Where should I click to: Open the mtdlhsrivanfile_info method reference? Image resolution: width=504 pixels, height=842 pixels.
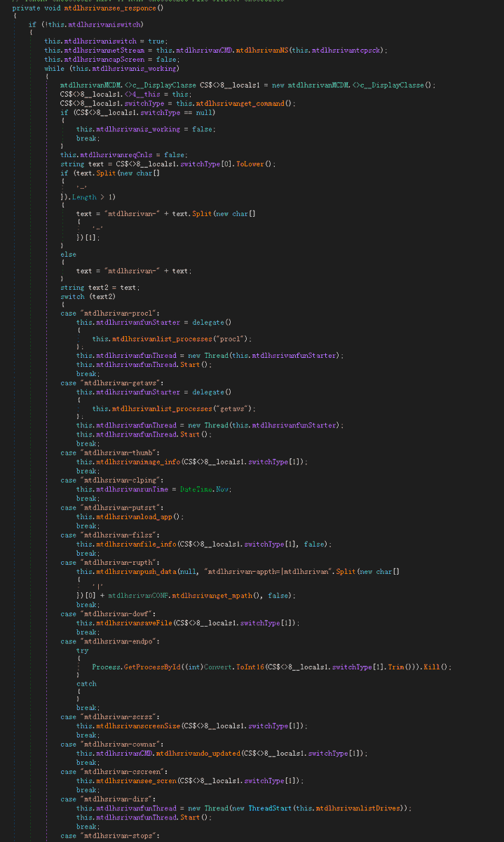(x=135, y=544)
